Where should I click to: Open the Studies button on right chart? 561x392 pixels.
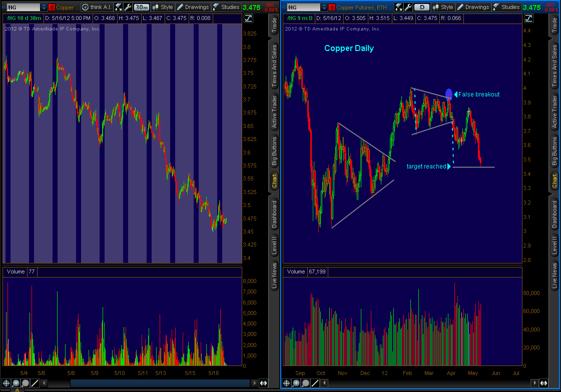tap(506, 7)
